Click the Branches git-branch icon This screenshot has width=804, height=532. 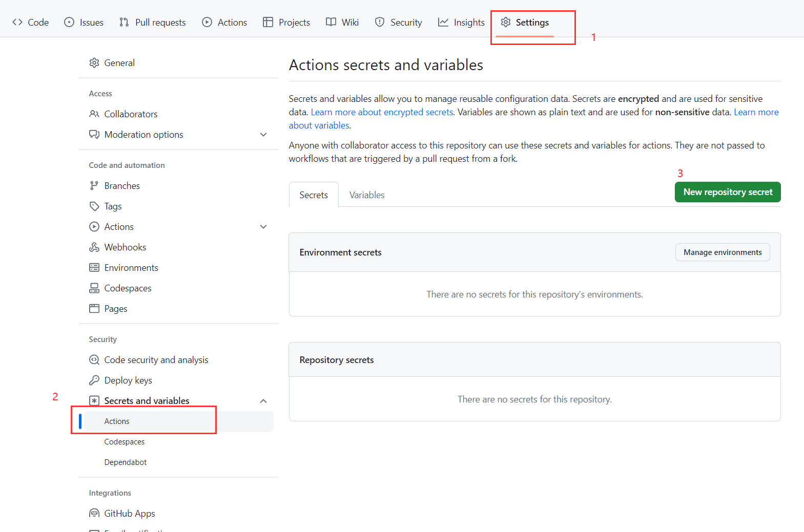pos(94,185)
